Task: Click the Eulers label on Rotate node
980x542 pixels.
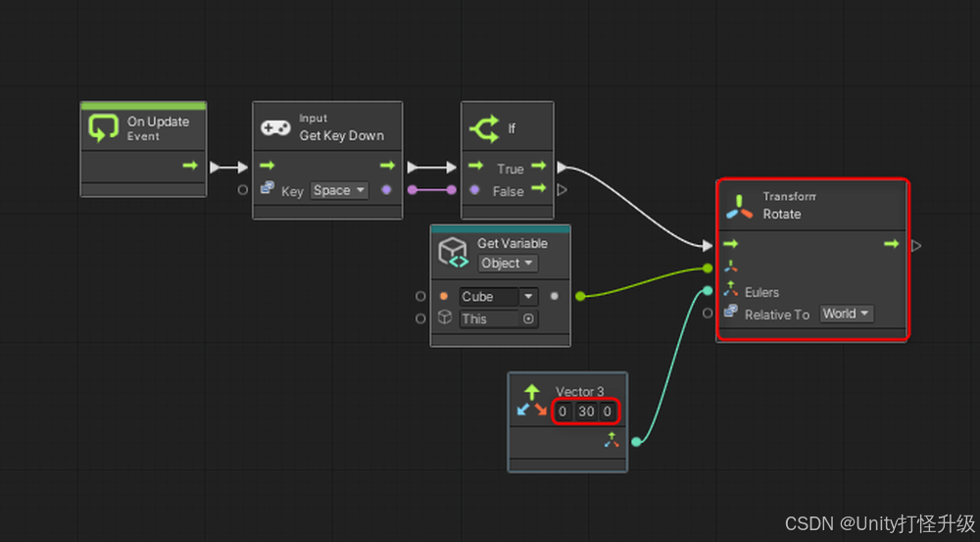Action: [x=761, y=292]
